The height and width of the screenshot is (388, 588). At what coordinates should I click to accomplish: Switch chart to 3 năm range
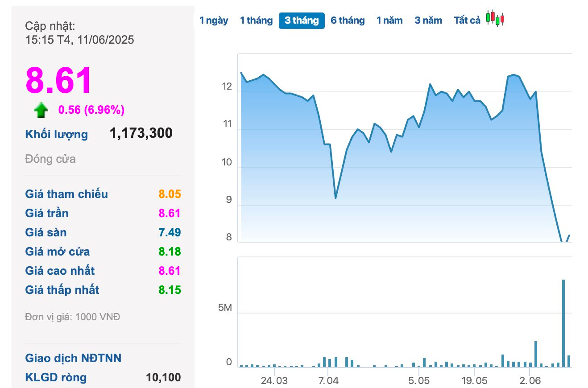(x=428, y=21)
